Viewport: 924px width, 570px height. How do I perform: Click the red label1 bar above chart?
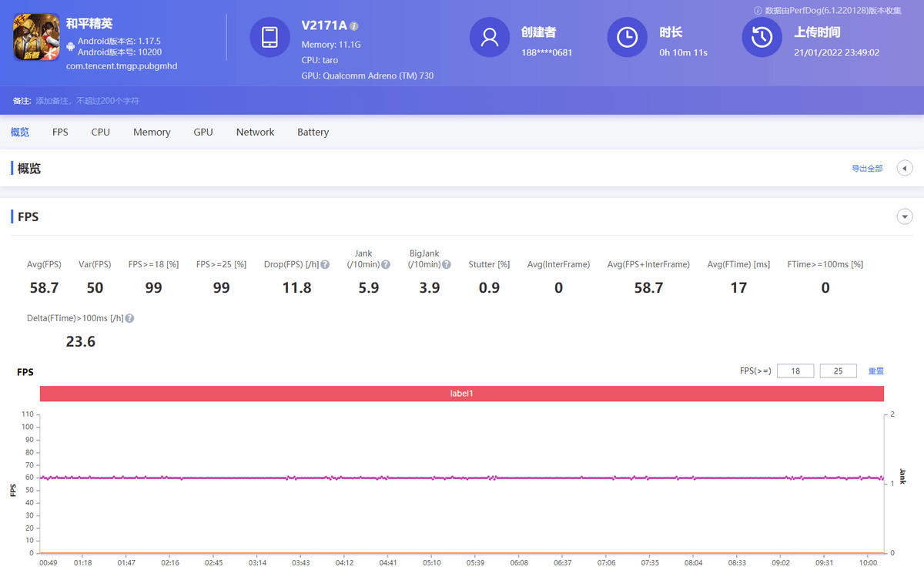point(462,394)
